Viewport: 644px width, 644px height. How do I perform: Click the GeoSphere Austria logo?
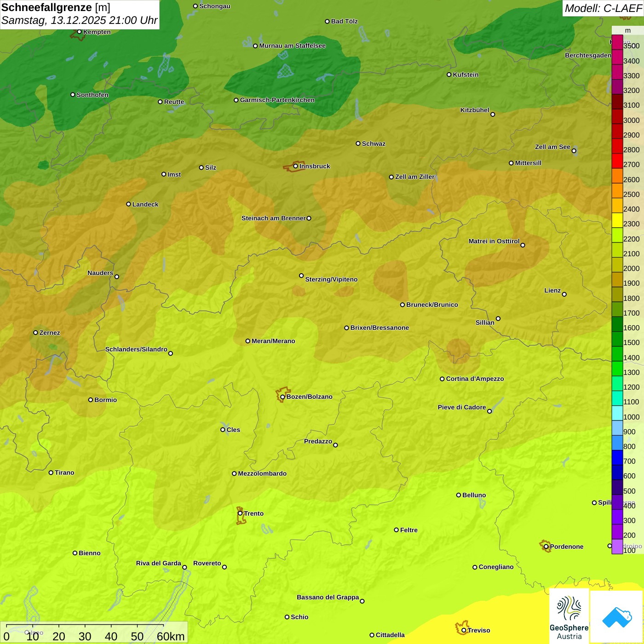pos(569,616)
